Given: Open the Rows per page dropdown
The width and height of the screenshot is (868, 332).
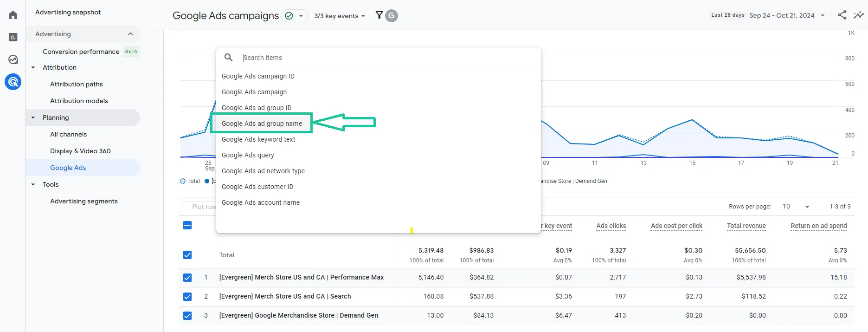Looking at the screenshot, I should coord(796,207).
